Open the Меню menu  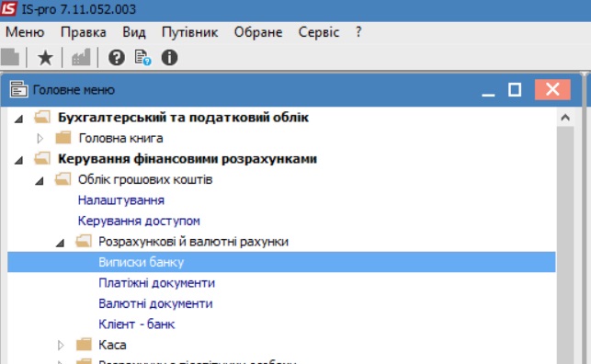point(25,32)
